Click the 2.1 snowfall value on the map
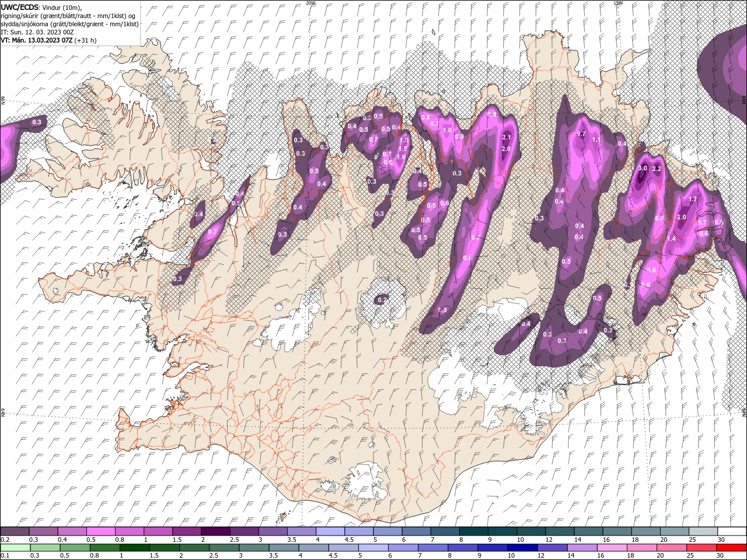This screenshot has height=560, width=747. point(507,138)
